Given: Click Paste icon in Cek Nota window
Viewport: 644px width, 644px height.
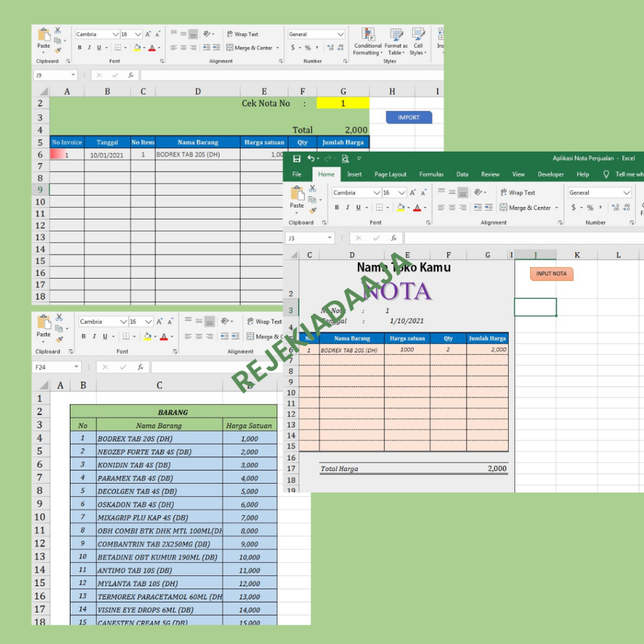Looking at the screenshot, I should 44,35.
